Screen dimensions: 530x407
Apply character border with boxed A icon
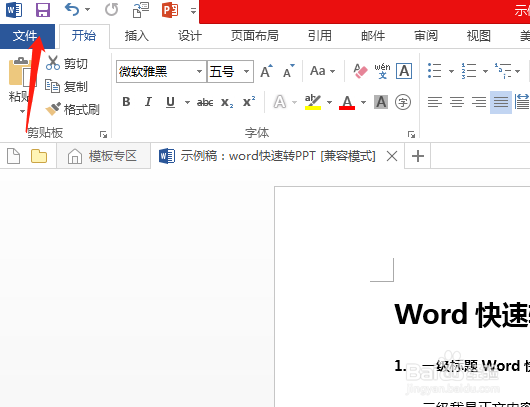(404, 71)
